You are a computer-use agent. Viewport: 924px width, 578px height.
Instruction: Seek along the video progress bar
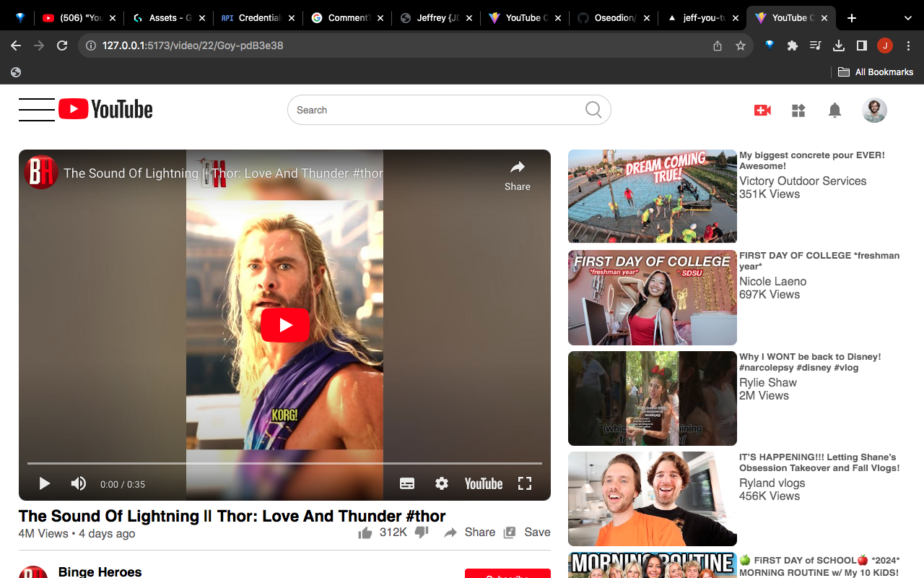pyautogui.click(x=284, y=463)
